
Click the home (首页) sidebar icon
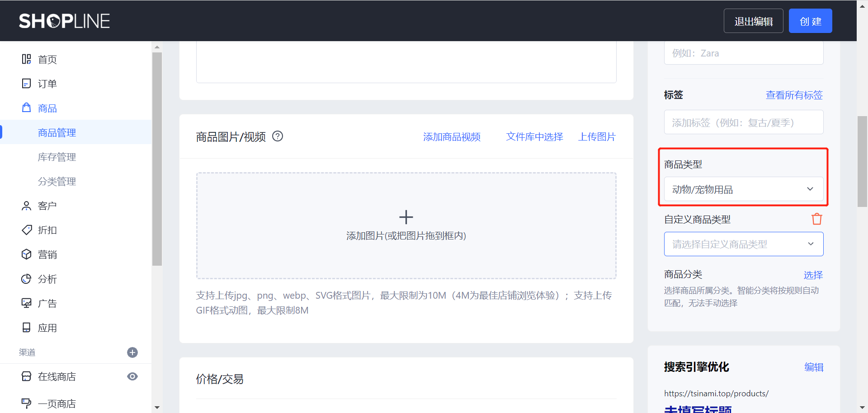click(x=27, y=59)
